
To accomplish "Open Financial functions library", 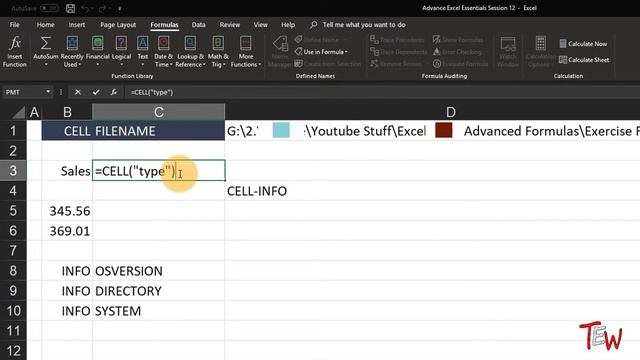I will [98, 51].
